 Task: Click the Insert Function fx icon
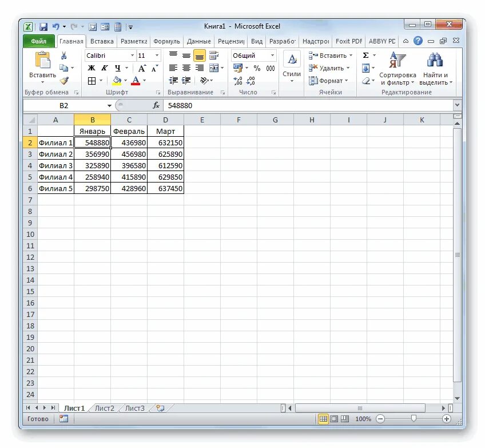(x=156, y=105)
